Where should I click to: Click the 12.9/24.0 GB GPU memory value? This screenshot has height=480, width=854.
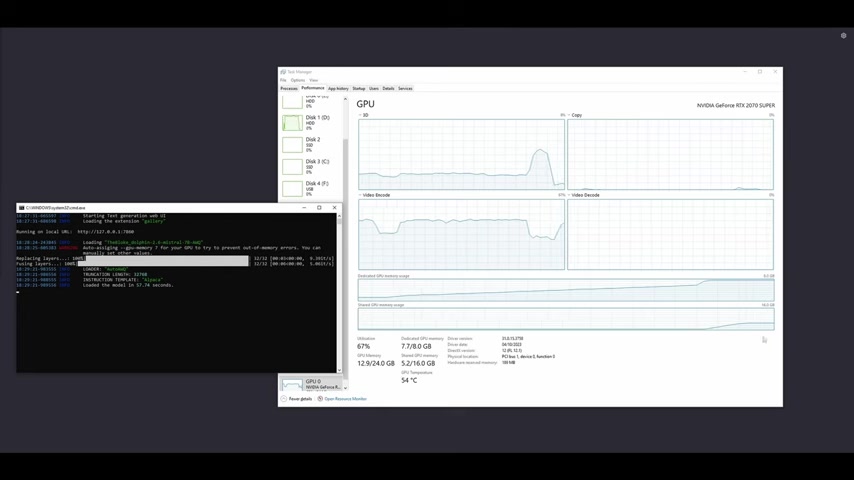pyautogui.click(x=376, y=363)
